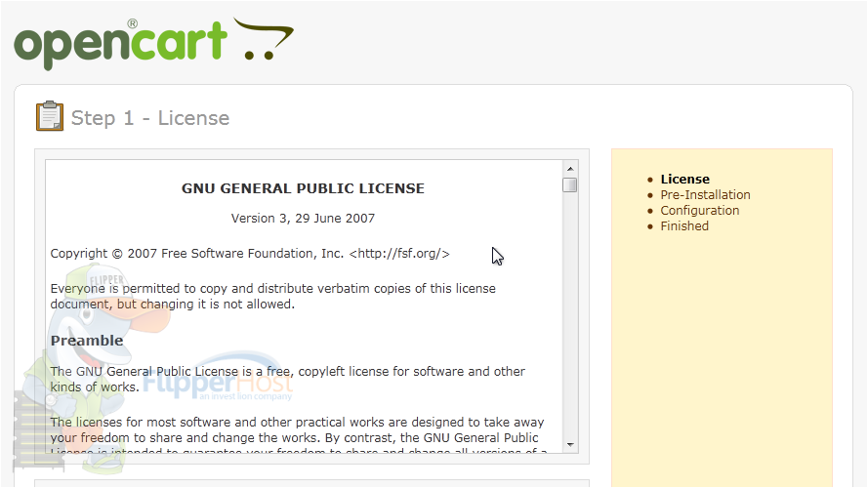Click 'GNU GENERAL PUBLIC LICENSE' title

303,188
